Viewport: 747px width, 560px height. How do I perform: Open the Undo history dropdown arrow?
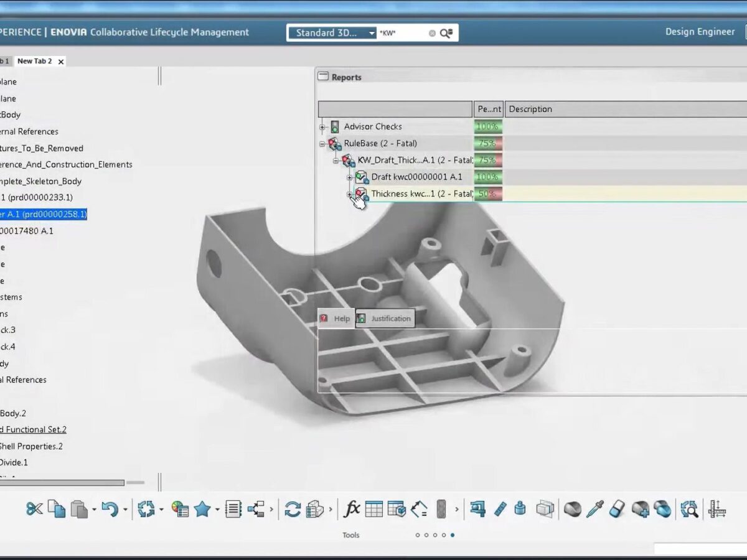click(125, 510)
